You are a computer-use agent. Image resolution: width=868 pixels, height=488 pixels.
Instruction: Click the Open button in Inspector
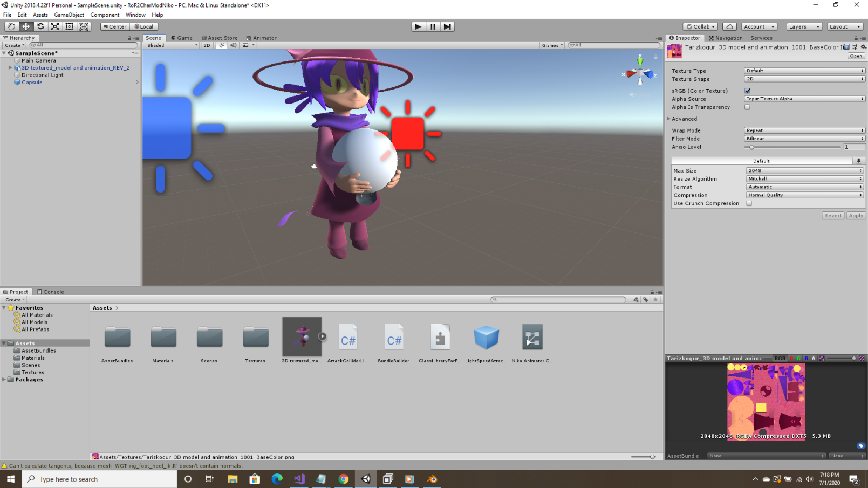pos(856,56)
